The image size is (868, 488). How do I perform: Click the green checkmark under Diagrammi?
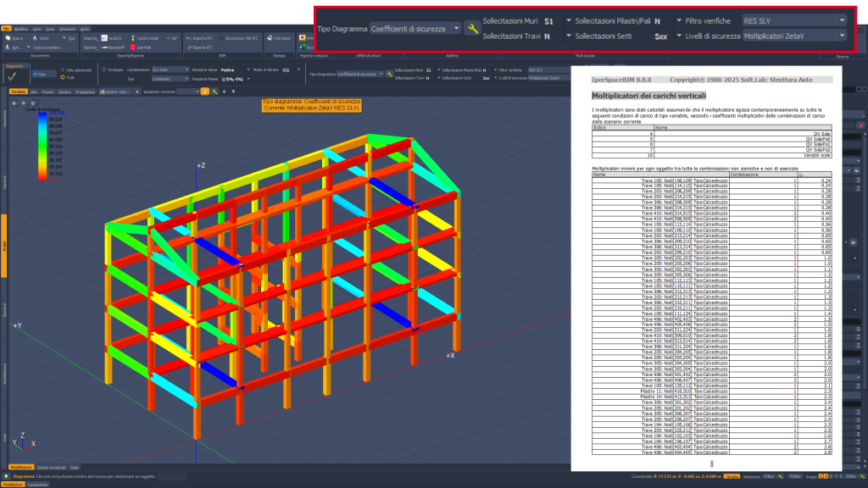click(x=12, y=76)
